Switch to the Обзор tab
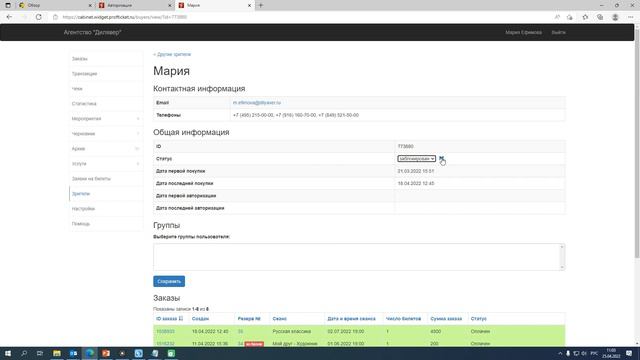 55,5
